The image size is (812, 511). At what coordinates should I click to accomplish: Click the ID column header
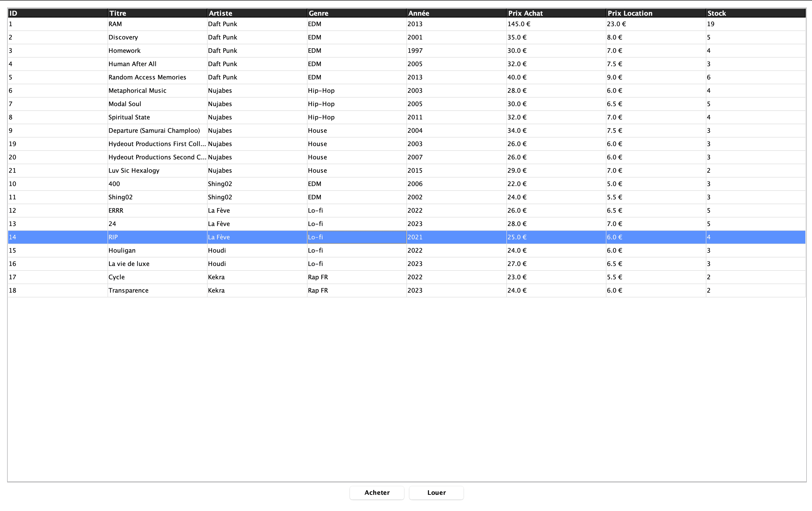57,13
